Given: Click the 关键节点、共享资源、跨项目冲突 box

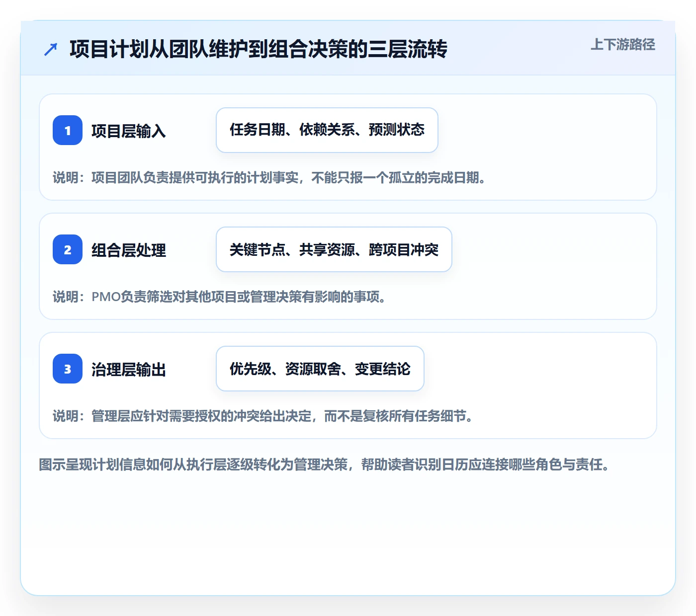Looking at the screenshot, I should pos(334,249).
